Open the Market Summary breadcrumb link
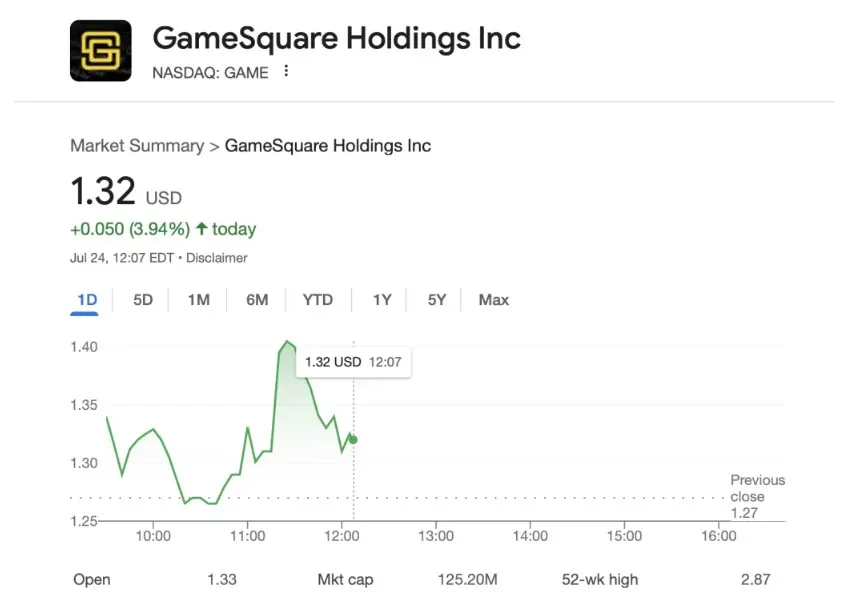Image resolution: width=845 pixels, height=592 pixels. [x=137, y=146]
